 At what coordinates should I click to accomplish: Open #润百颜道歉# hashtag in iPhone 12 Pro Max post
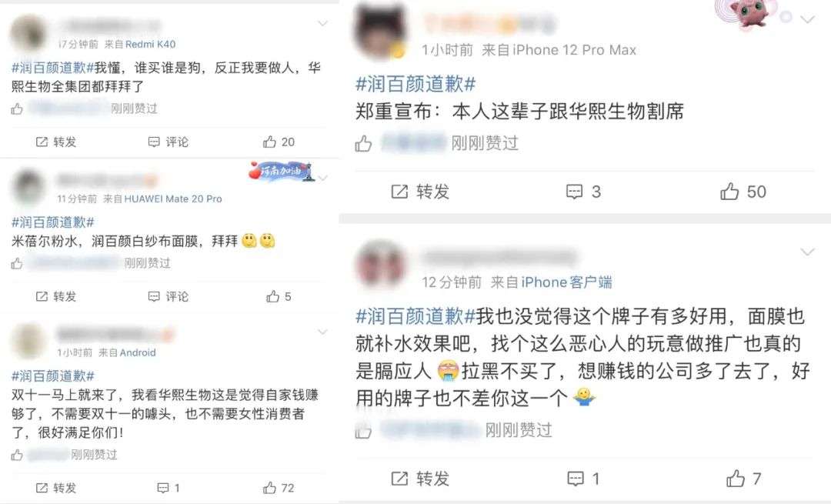pyautogui.click(x=415, y=84)
